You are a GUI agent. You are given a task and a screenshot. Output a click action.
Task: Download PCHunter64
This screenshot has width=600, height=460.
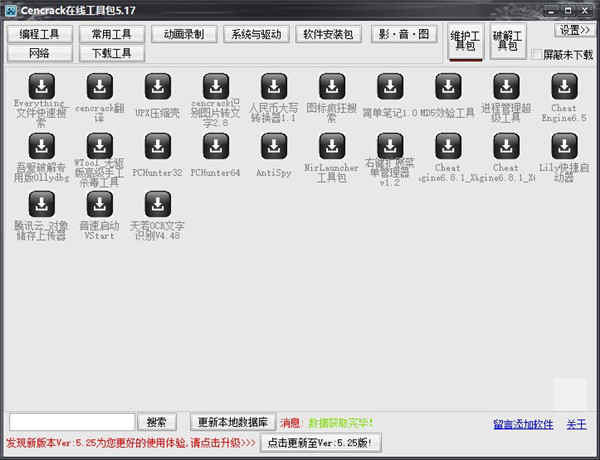pyautogui.click(x=216, y=146)
